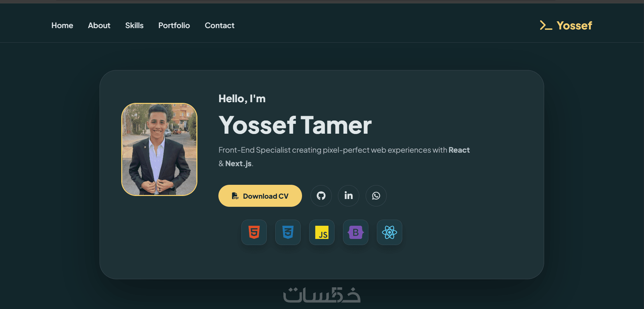Viewport: 644px width, 309px height.
Task: Select the Bootstrap skill icon
Action: click(356, 232)
